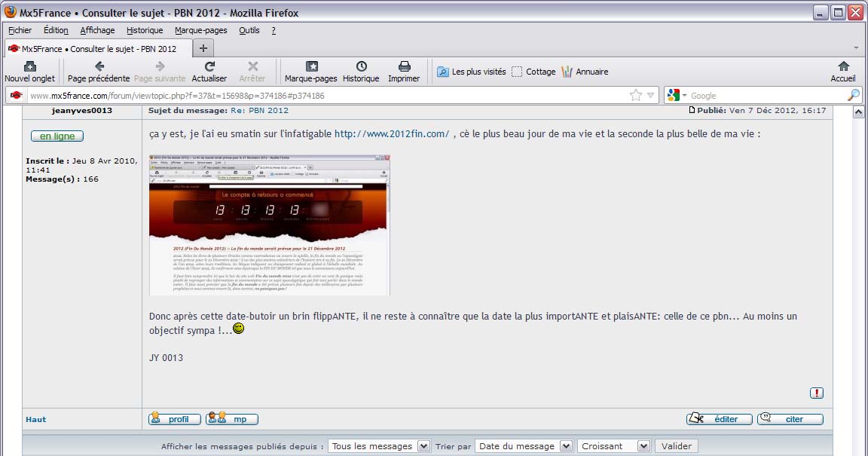Click the username jeanyves0013
This screenshot has height=456, width=868.
82,110
